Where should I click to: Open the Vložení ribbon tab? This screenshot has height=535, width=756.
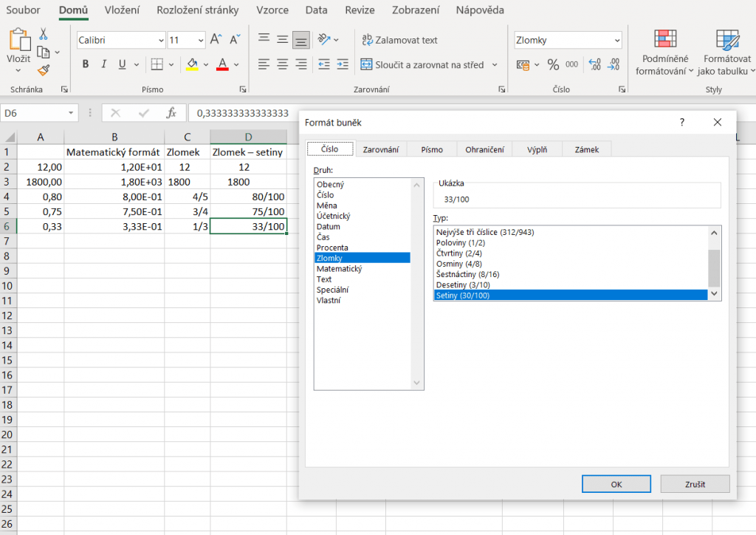[123, 10]
